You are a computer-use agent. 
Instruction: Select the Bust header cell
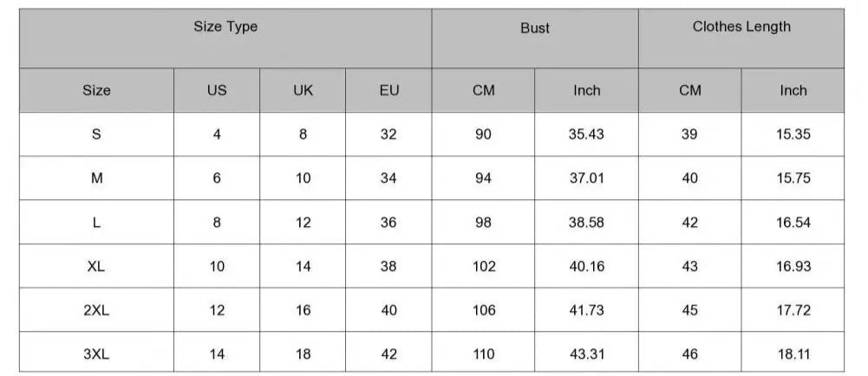[x=535, y=38]
